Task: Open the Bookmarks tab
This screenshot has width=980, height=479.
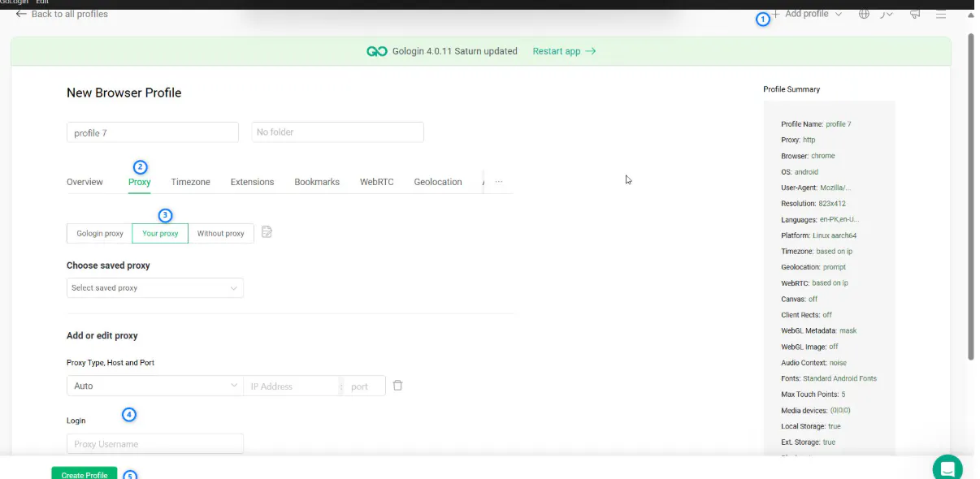Action: point(317,182)
